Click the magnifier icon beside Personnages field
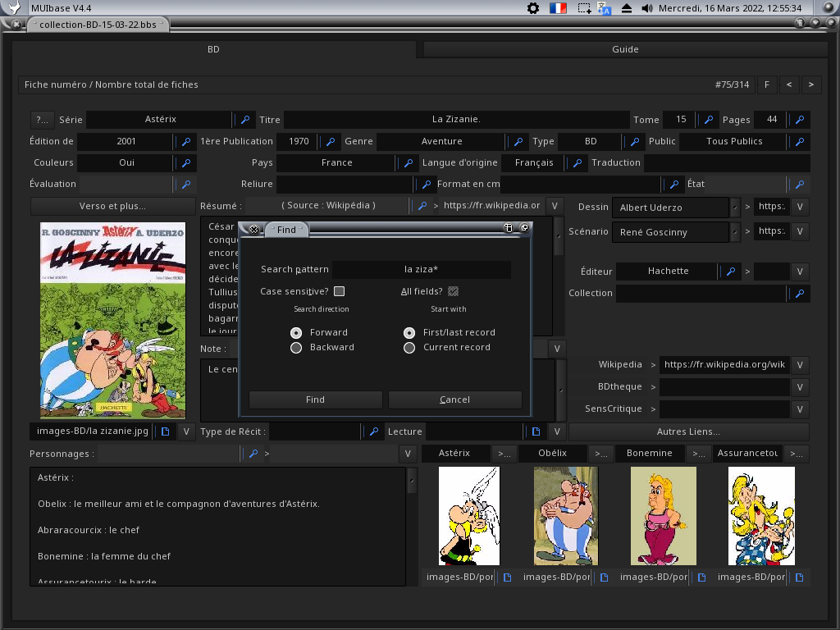This screenshot has height=630, width=840. (253, 454)
